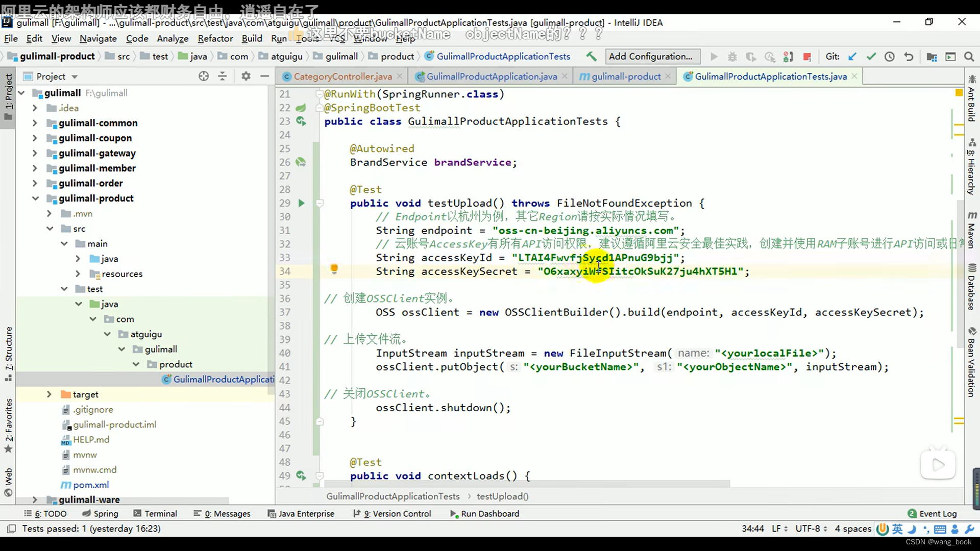Open Project panel settings gear
The width and height of the screenshot is (980, 551).
tap(246, 76)
